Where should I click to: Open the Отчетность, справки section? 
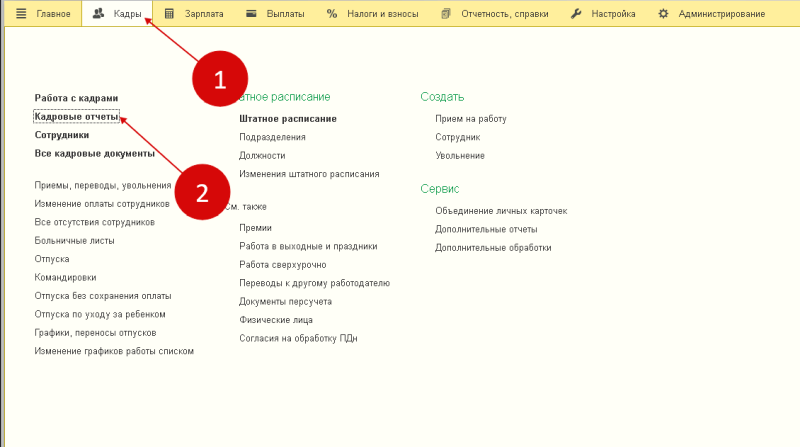pos(505,14)
